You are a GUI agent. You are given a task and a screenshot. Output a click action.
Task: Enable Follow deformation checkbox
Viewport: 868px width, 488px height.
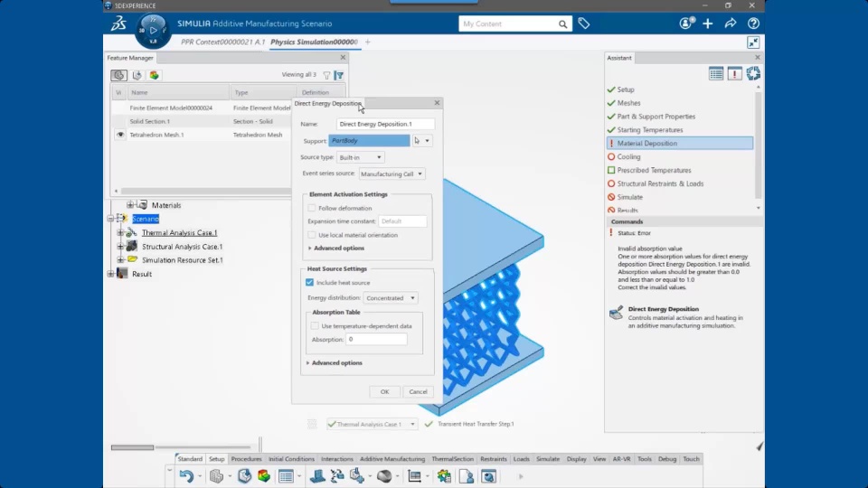coord(312,208)
